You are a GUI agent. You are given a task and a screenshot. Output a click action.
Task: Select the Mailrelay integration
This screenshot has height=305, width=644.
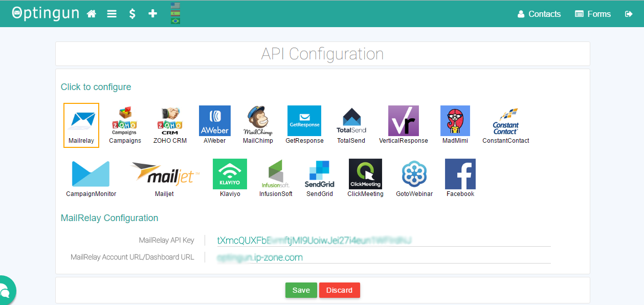tap(81, 125)
